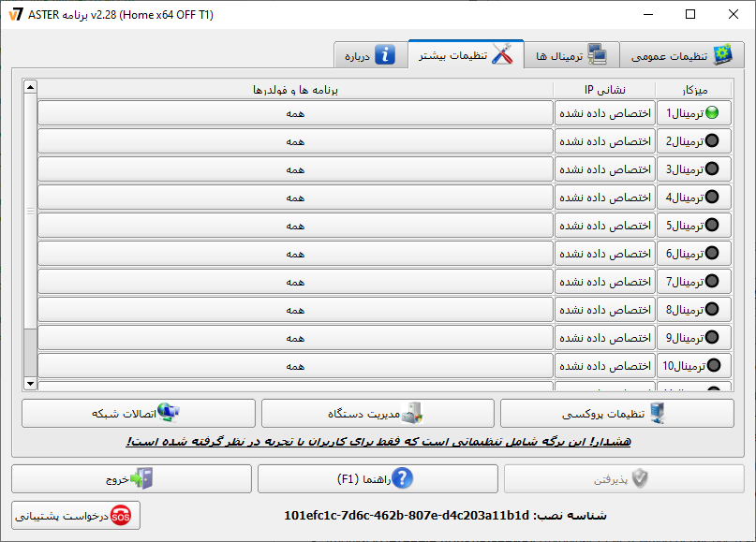Click the ASTER logo in the title bar
Image resolution: width=756 pixels, height=542 pixels.
click(x=15, y=14)
